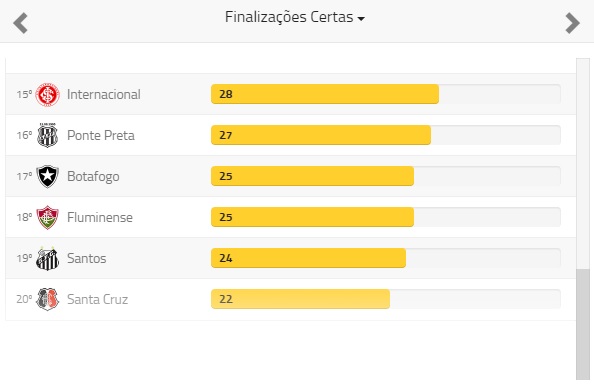Click the Botafogo star crest

pyautogui.click(x=47, y=176)
